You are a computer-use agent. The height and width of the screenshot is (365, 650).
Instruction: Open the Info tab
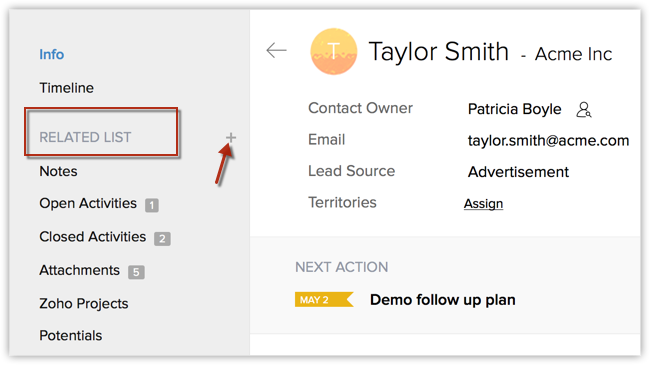click(52, 54)
